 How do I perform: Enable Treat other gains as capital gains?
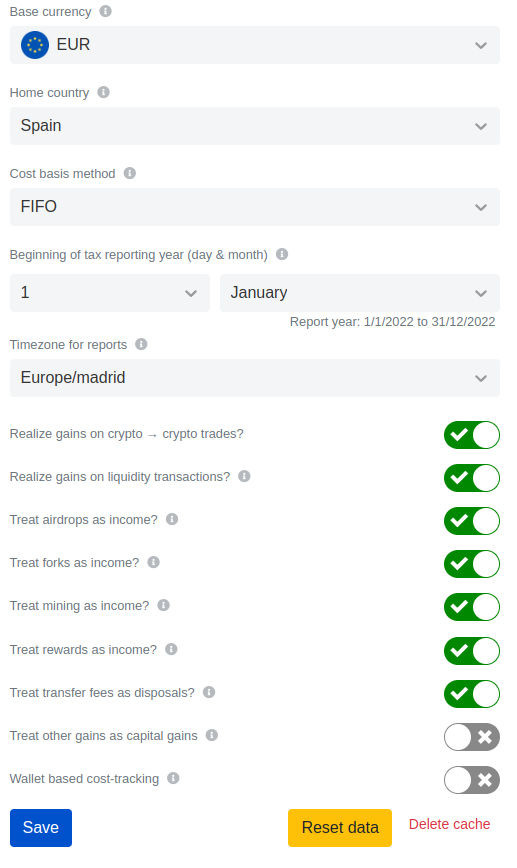pyautogui.click(x=472, y=737)
